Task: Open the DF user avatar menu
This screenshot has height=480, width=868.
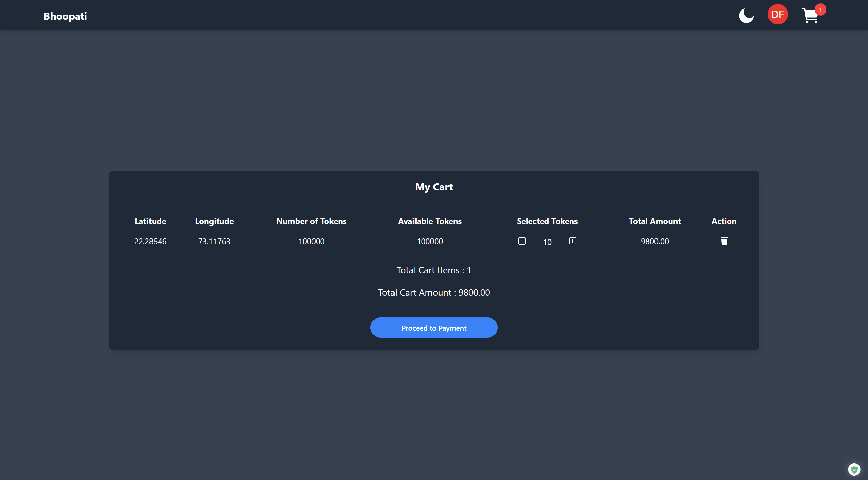Action: tap(778, 15)
